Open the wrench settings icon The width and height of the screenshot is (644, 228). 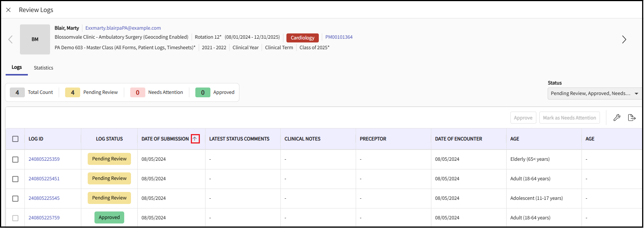click(617, 118)
